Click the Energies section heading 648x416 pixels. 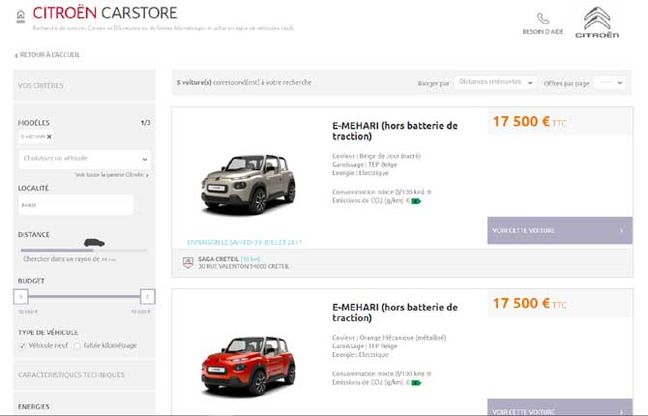coord(33,406)
